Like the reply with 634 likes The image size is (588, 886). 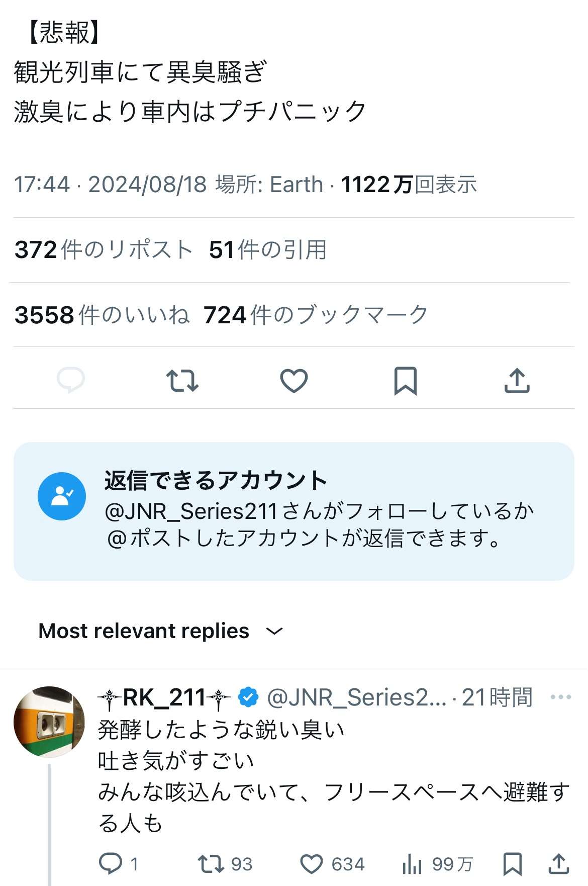point(312,864)
